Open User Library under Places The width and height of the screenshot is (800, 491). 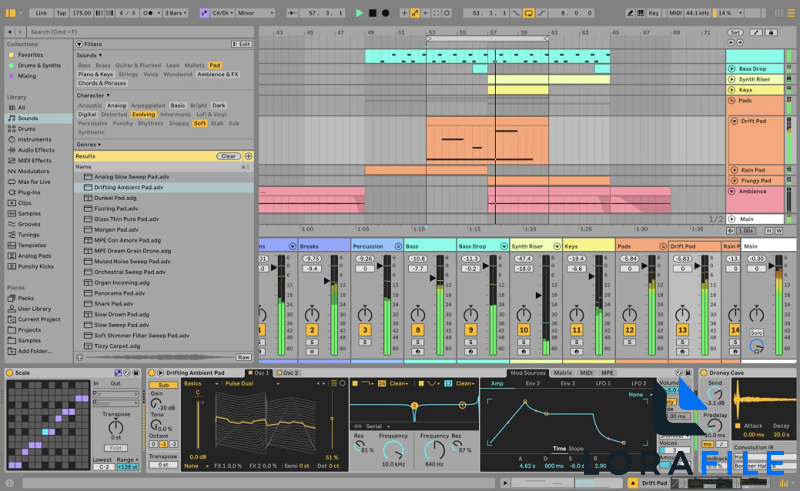34,309
